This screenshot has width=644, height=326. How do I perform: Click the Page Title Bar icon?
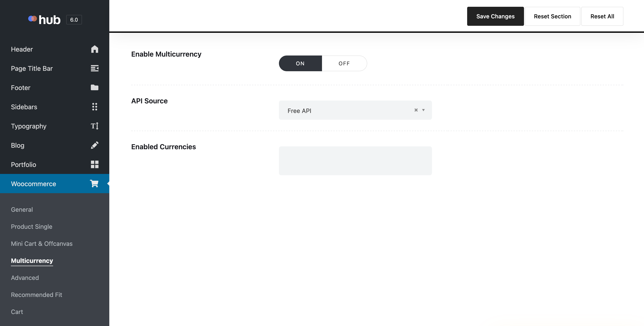point(94,68)
